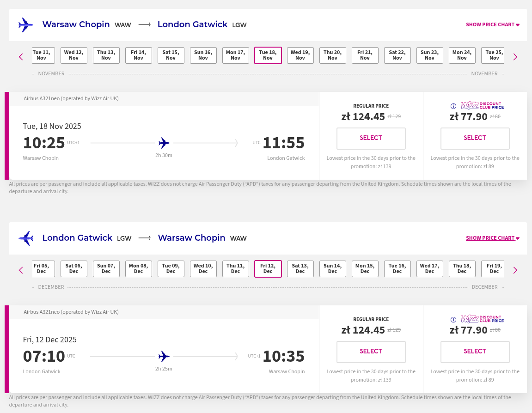Show earlier December dates with left arrow
This screenshot has width=532, height=413.
21,270
